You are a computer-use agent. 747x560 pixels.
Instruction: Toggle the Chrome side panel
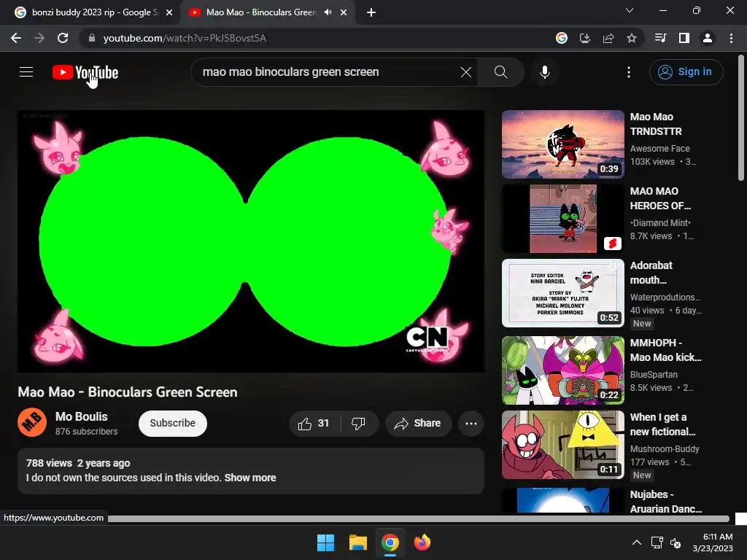684,38
